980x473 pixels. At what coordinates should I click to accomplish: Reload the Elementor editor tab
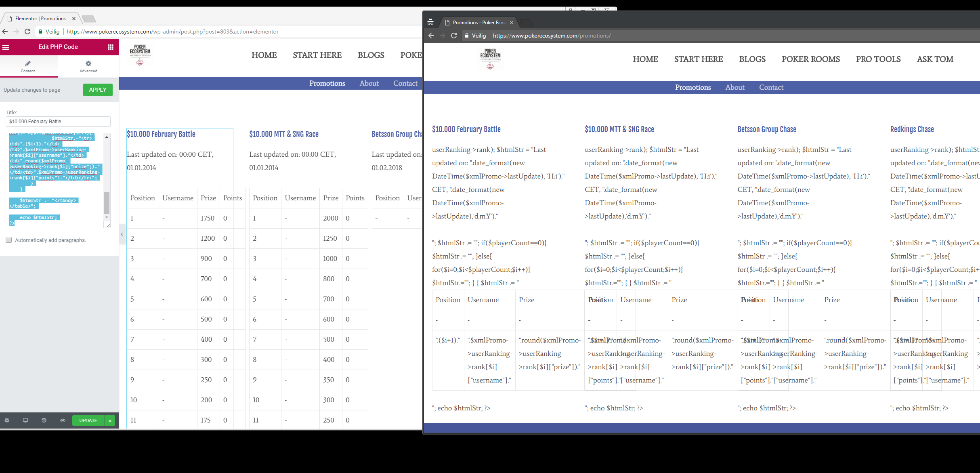pos(27,32)
